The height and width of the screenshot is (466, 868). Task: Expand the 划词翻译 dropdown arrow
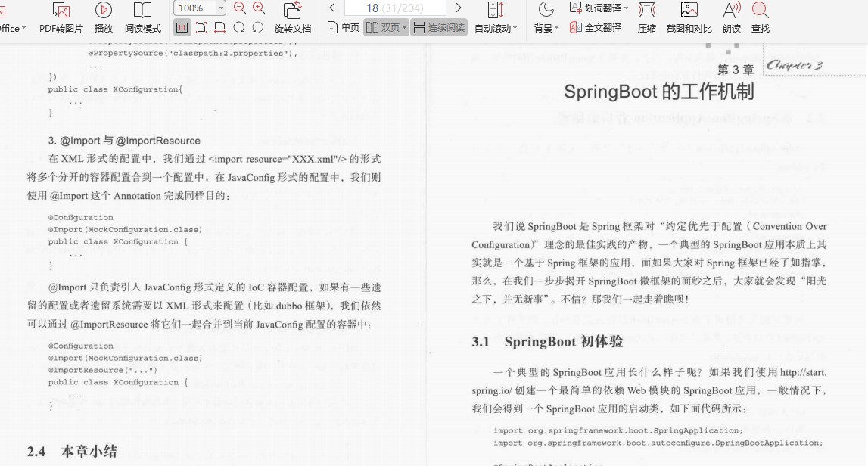[626, 8]
